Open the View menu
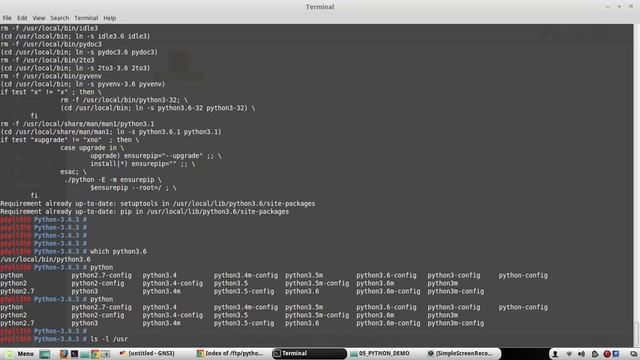Image resolution: width=640 pixels, height=360 pixels. (x=39, y=18)
